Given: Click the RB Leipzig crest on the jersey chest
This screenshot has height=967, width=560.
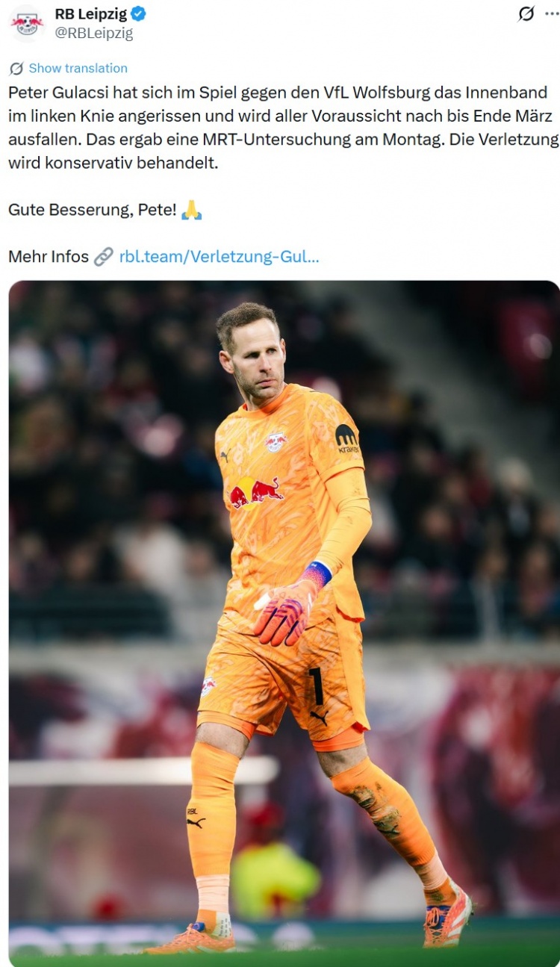Looking at the screenshot, I should click(276, 441).
